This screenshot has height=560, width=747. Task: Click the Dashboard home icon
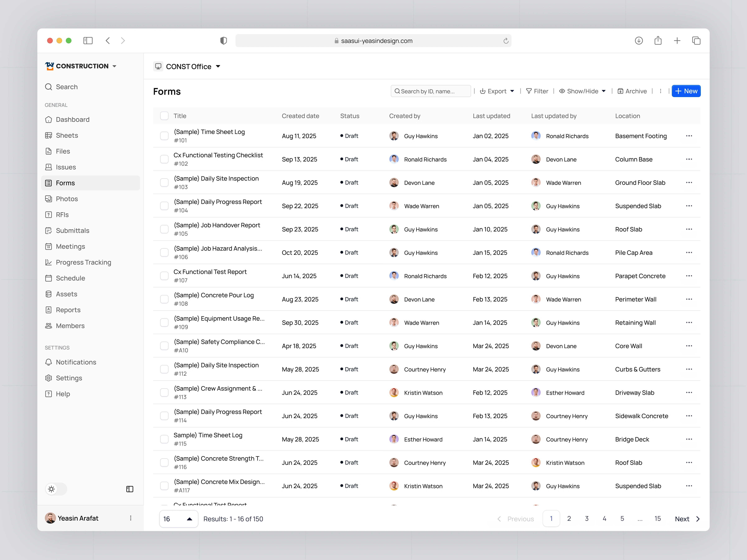(48, 119)
